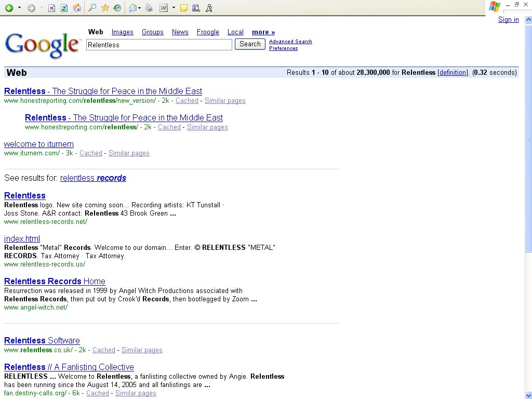532x399 pixels.
Task: Open Advanced Search
Action: [290, 42]
